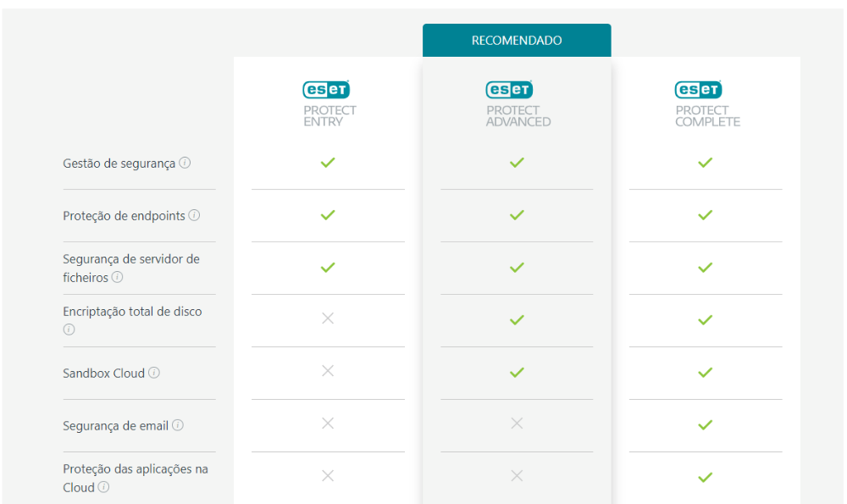Show info for Encriptação total de disco
The image size is (847, 504).
coord(69,330)
